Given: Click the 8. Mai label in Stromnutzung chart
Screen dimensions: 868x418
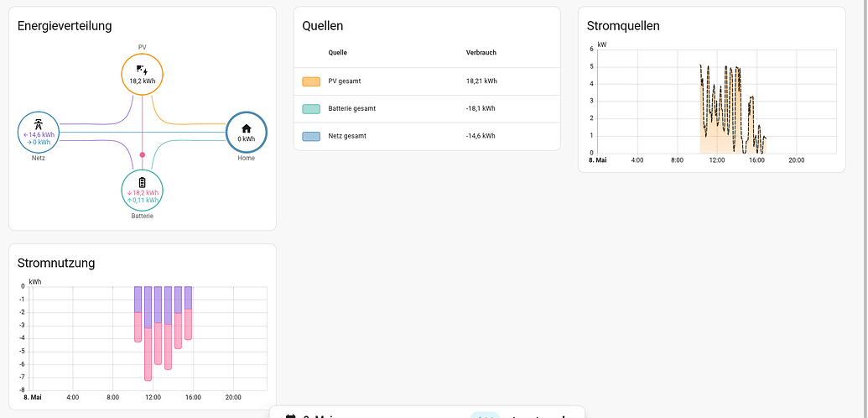Looking at the screenshot, I should 33,398.
